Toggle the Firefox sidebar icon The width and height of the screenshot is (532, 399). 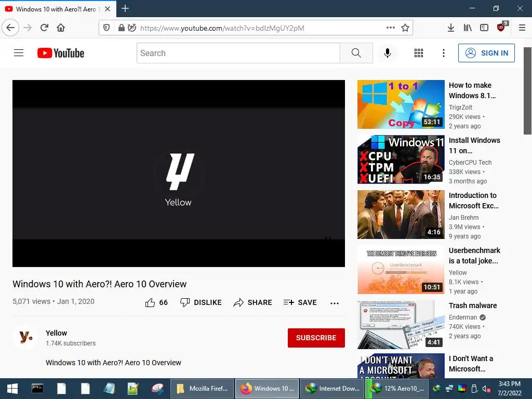(x=484, y=28)
